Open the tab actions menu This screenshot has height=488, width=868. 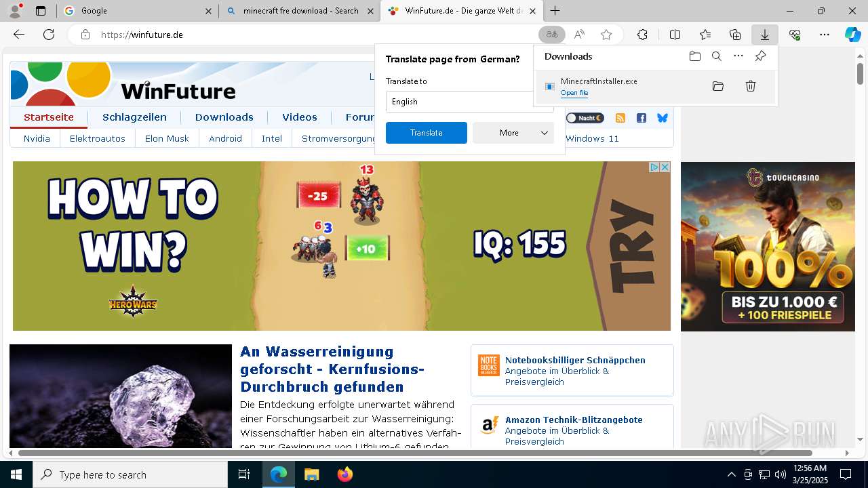point(40,11)
